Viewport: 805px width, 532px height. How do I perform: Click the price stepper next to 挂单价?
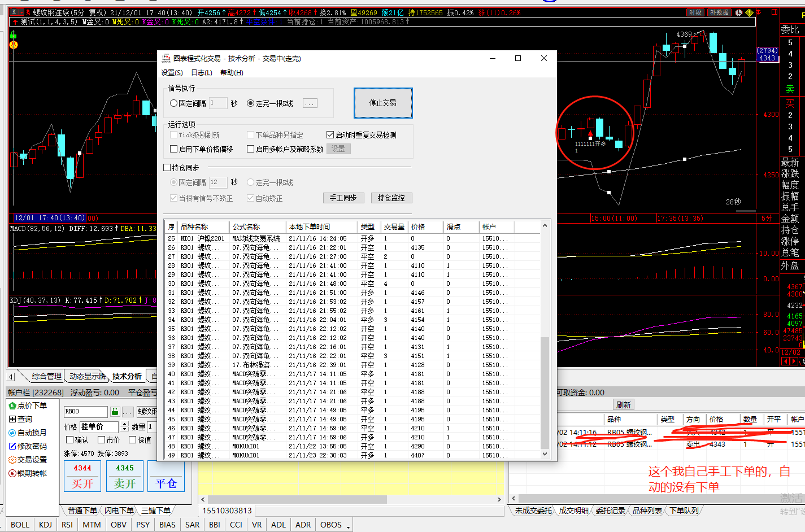[x=125, y=427]
